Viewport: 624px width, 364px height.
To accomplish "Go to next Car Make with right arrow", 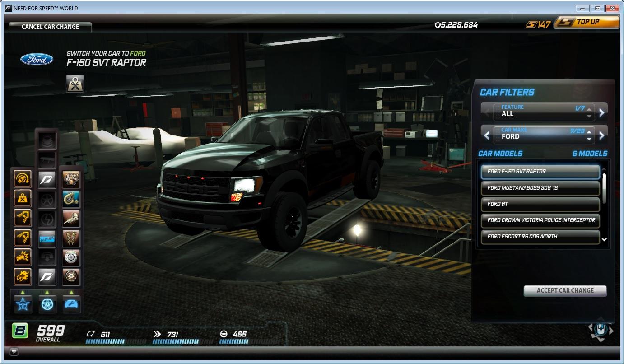I will (x=601, y=135).
